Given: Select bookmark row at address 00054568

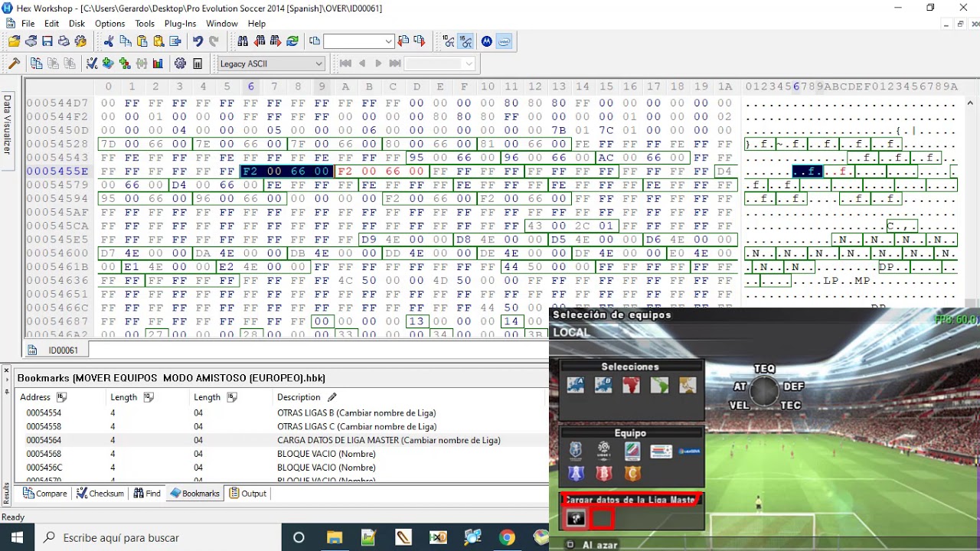Looking at the screenshot, I should 281,454.
